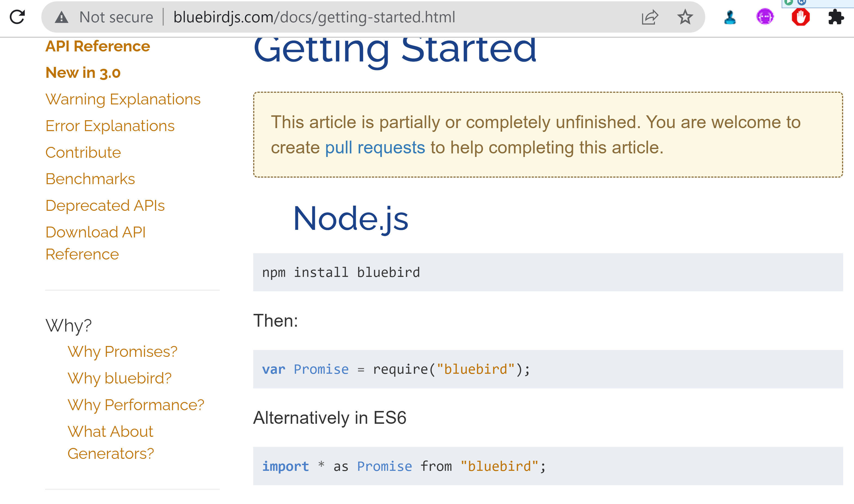Image resolution: width=854 pixels, height=504 pixels.
Task: Open New in 3.0 page
Action: [83, 73]
